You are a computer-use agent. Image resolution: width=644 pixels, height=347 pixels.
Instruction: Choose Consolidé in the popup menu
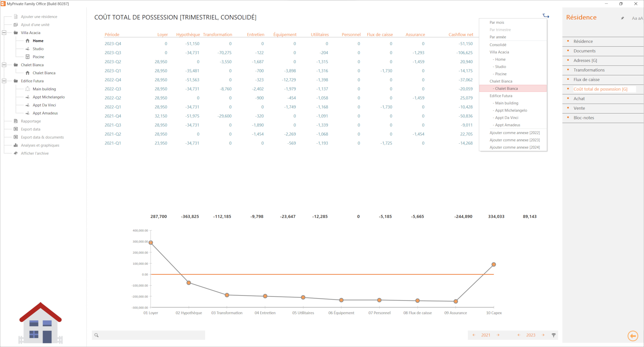click(x=497, y=45)
